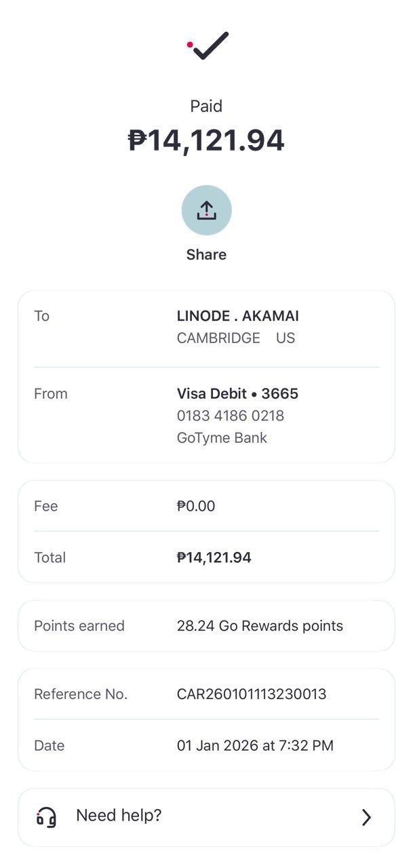Image resolution: width=413 pixels, height=868 pixels.
Task: Click the CAMBRIDGE US merchant location
Action: tap(235, 338)
